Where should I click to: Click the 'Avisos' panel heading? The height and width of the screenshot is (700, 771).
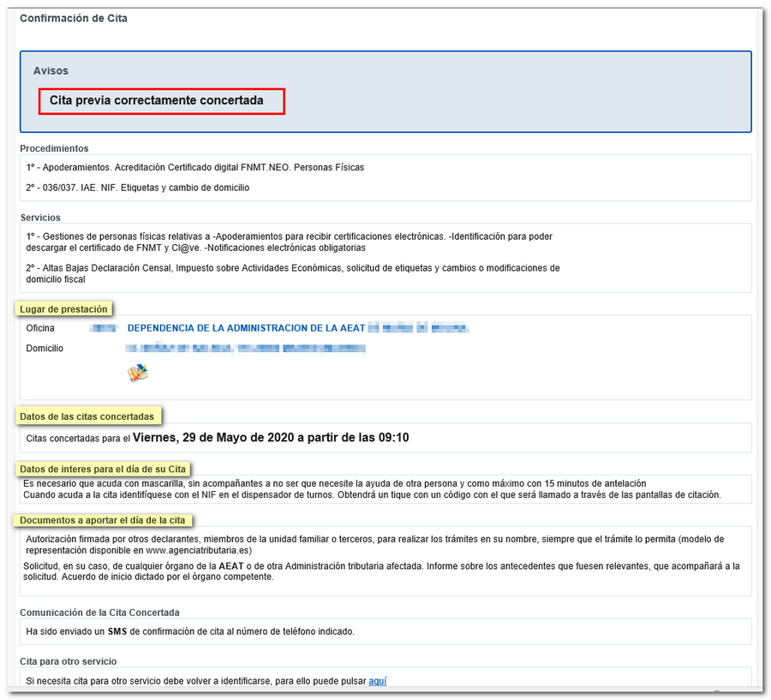coord(51,70)
